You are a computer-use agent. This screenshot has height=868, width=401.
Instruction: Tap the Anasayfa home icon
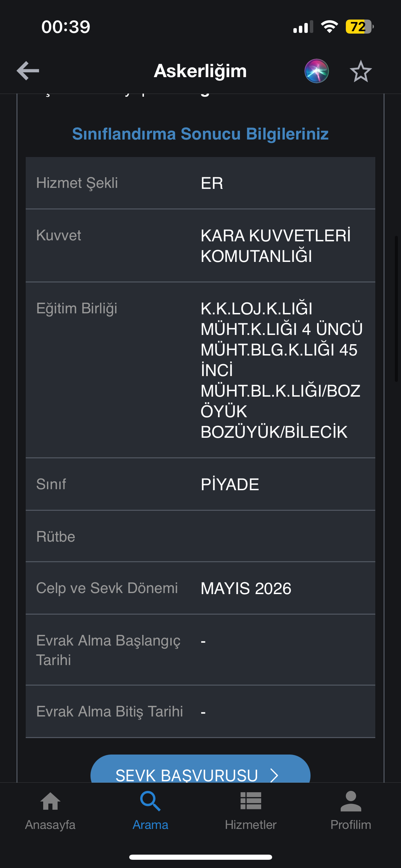click(50, 801)
